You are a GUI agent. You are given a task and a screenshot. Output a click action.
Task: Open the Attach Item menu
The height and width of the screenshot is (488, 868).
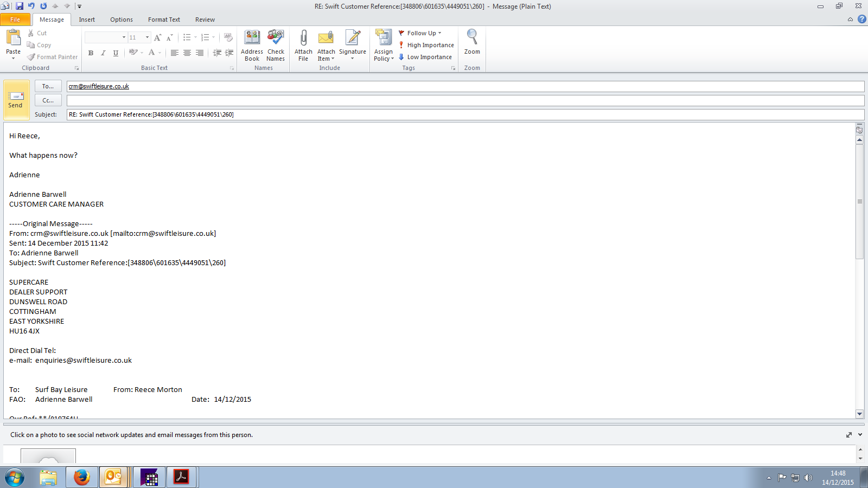(x=326, y=46)
